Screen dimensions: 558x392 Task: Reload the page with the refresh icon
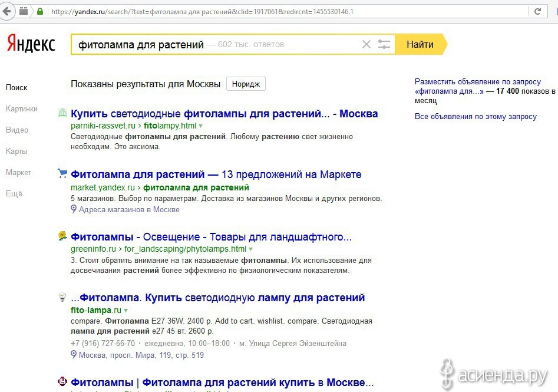pos(537,11)
